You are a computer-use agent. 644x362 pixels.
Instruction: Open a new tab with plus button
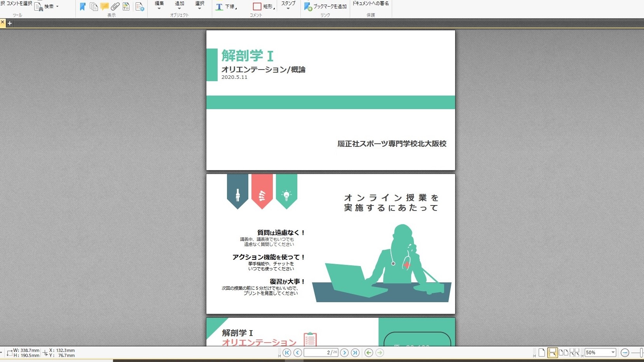tap(10, 23)
